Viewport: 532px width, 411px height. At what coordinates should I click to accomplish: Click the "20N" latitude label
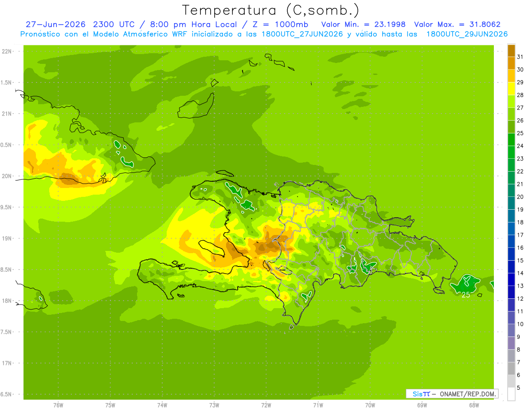pos(6,176)
